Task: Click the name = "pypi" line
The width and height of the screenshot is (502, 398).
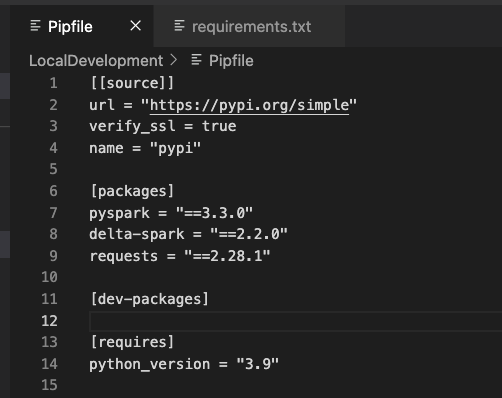Action: click(145, 148)
